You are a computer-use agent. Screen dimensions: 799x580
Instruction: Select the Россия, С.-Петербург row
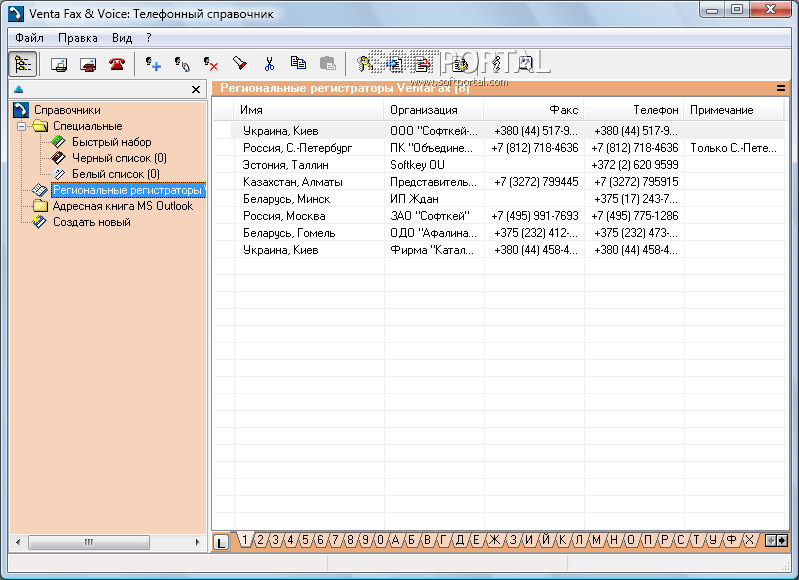pos(499,148)
